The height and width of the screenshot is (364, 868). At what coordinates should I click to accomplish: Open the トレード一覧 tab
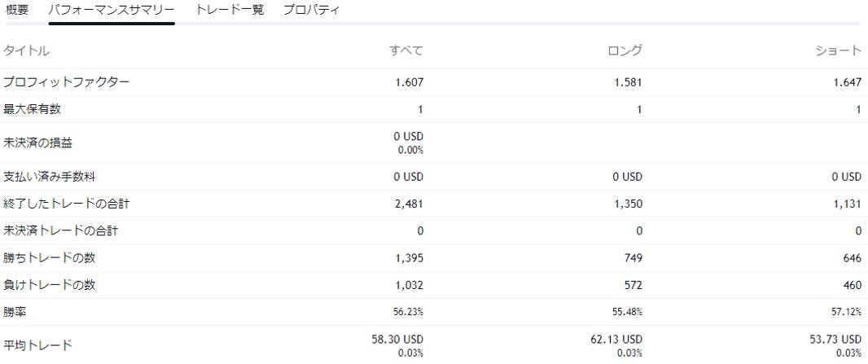(x=230, y=11)
